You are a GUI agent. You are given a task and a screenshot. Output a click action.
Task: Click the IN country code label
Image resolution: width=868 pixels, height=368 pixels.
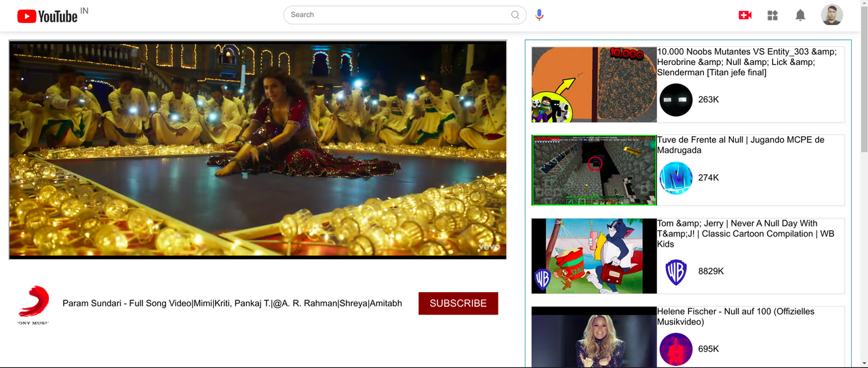(x=84, y=11)
